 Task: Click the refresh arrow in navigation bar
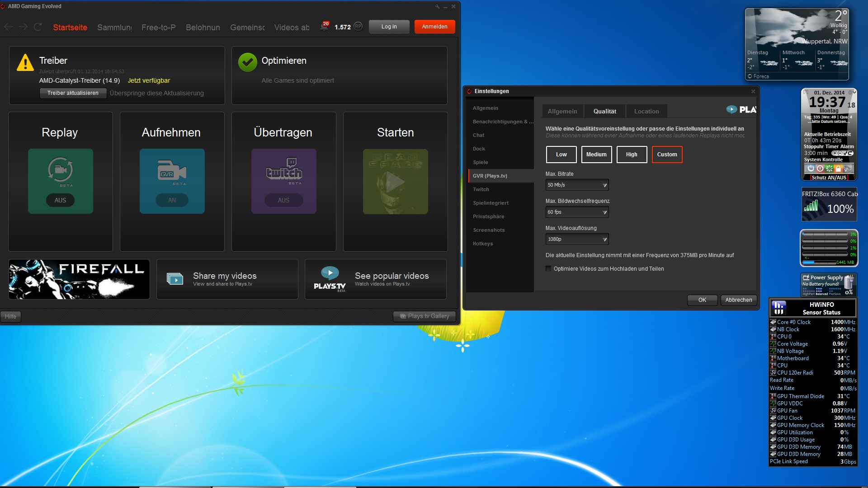pyautogui.click(x=38, y=27)
